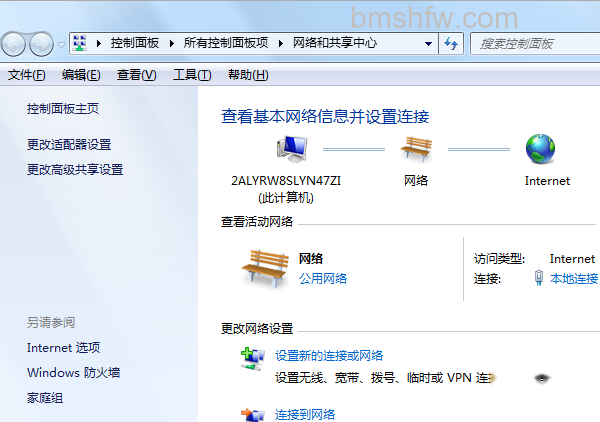Open the recent pages dropdown beside Forward
Screen dimensions: 600x422
pyautogui.click(x=61, y=45)
